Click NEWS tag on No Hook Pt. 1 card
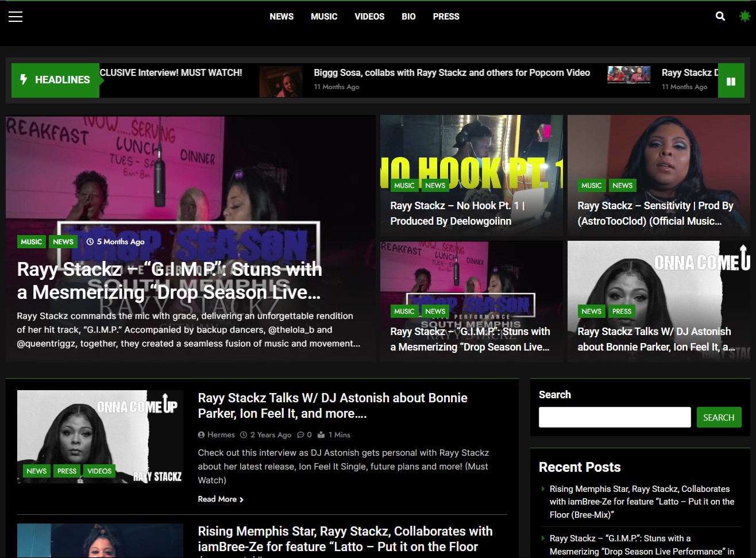 [x=435, y=186]
